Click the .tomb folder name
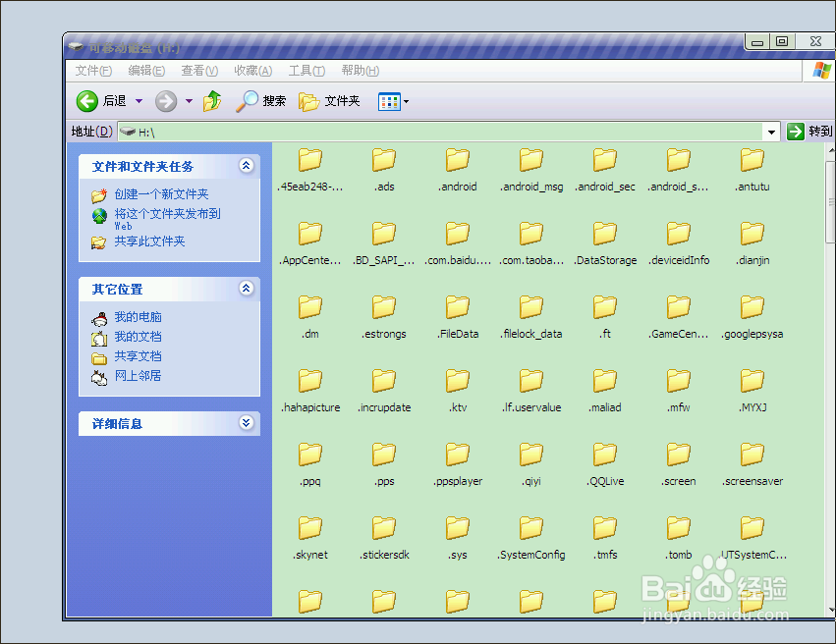Image resolution: width=836 pixels, height=644 pixels. click(679, 555)
